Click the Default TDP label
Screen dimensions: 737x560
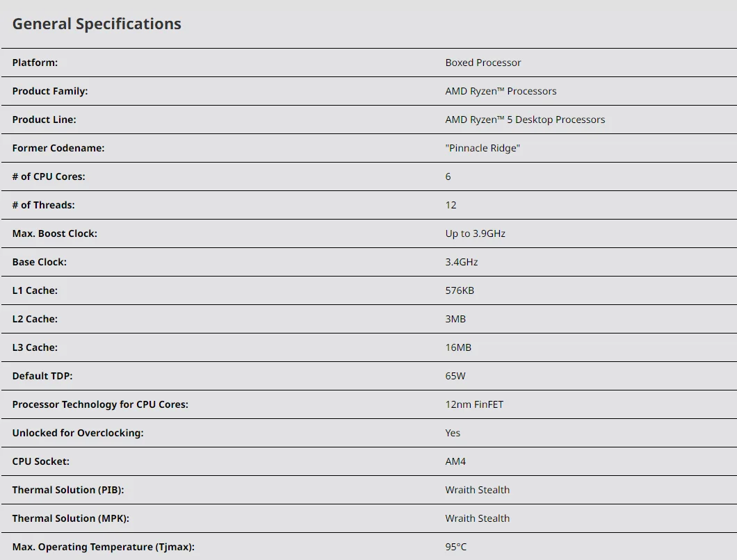(x=42, y=376)
